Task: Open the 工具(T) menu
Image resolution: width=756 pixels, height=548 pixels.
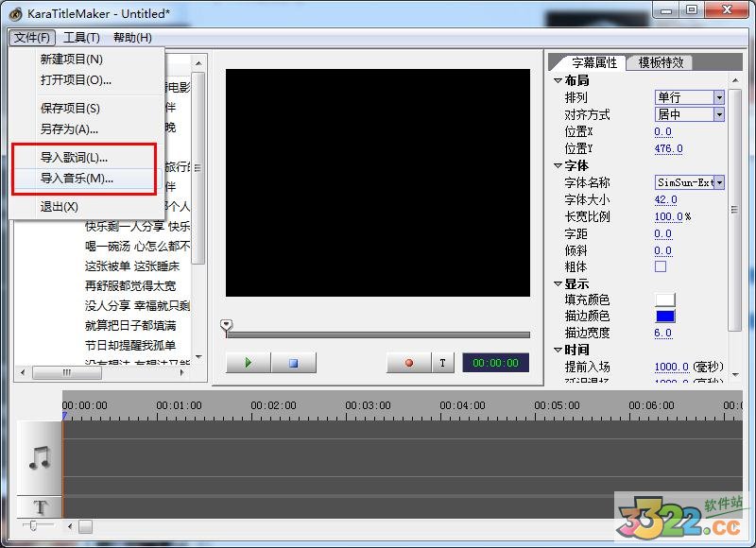Action: 81,37
